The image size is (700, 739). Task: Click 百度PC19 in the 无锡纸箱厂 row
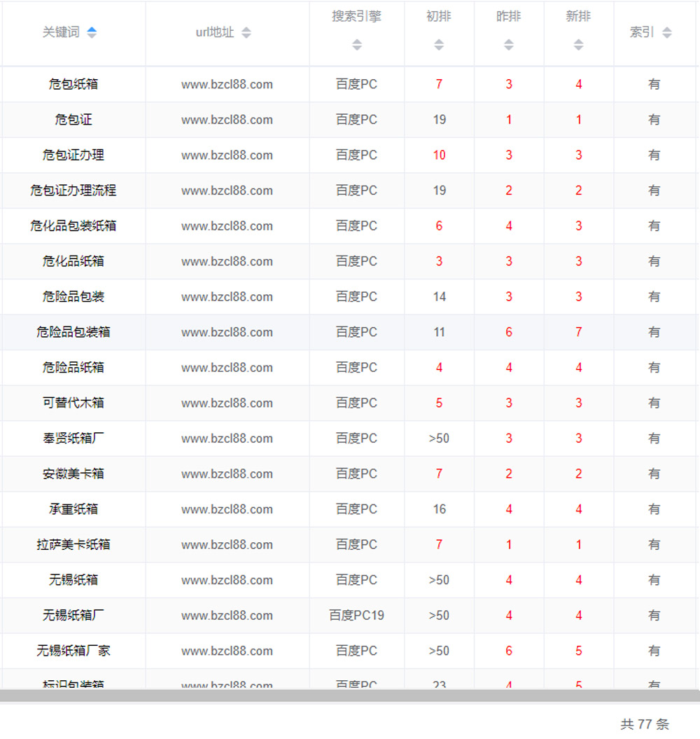[x=356, y=616]
